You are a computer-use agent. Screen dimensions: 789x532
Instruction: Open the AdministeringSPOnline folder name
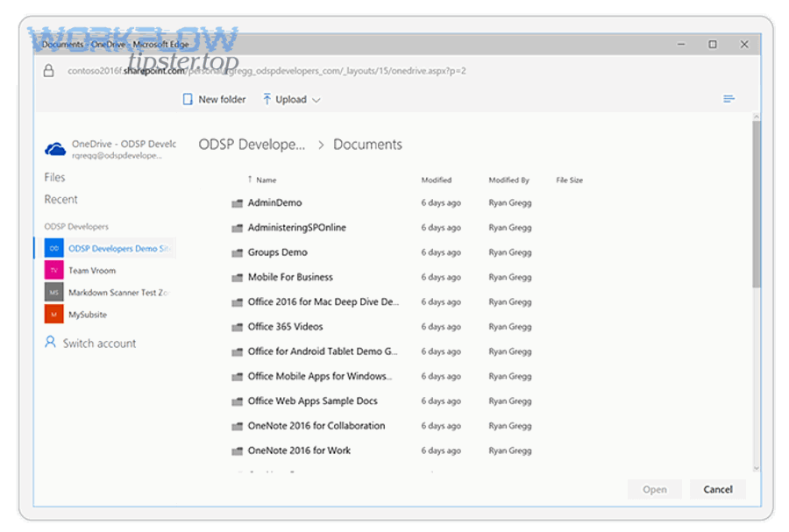[x=297, y=227]
